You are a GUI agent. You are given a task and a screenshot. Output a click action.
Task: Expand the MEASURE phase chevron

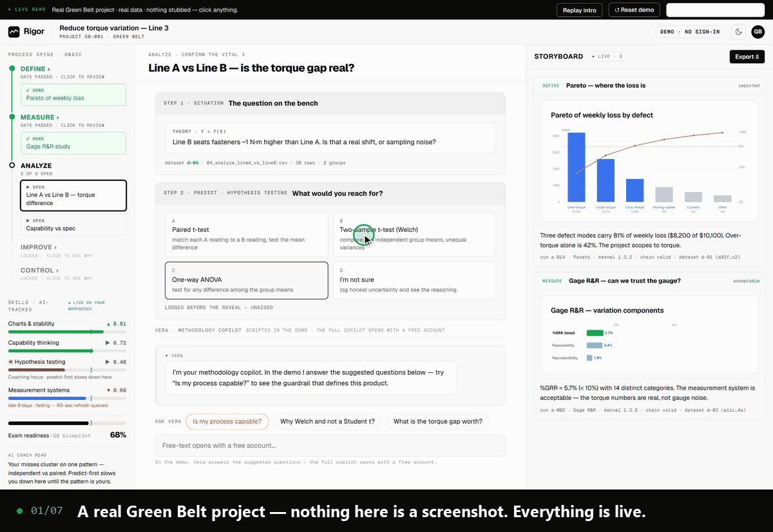pyautogui.click(x=57, y=117)
